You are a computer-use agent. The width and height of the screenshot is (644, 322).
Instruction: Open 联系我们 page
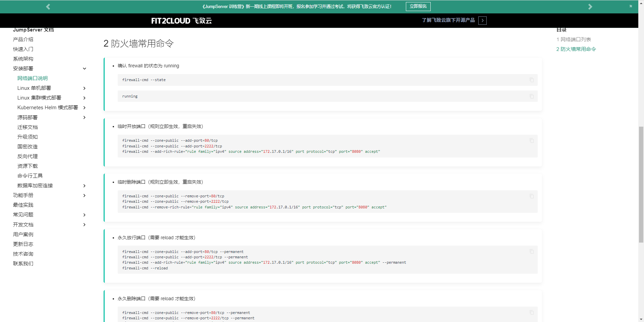[x=23, y=263]
